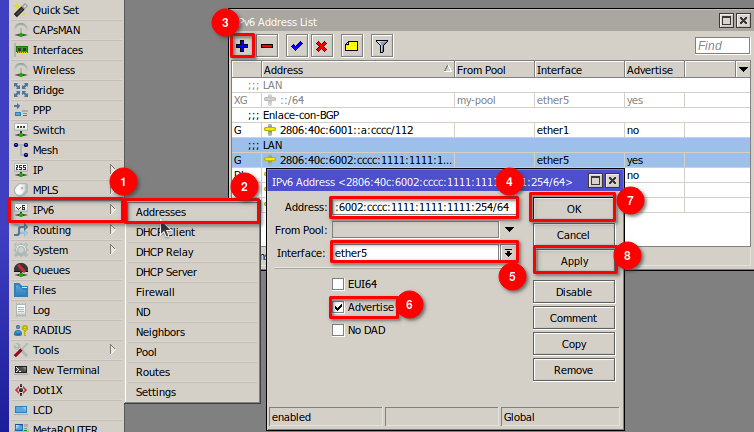Click the Address input field
This screenshot has height=432, width=754.
[424, 207]
